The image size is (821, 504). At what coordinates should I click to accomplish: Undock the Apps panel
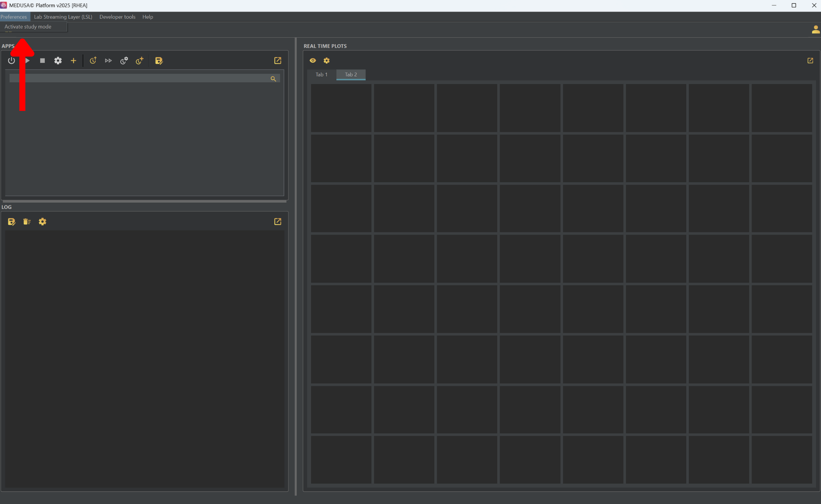pyautogui.click(x=277, y=60)
